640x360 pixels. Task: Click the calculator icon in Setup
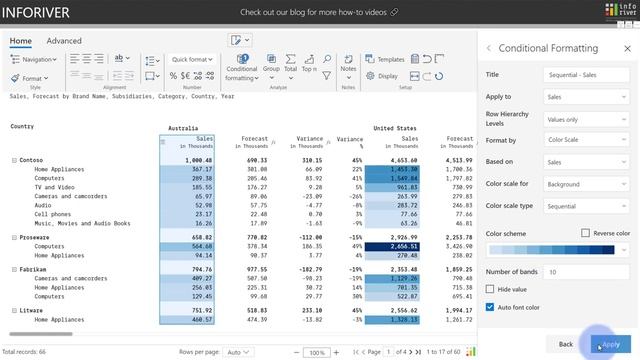coord(415,59)
